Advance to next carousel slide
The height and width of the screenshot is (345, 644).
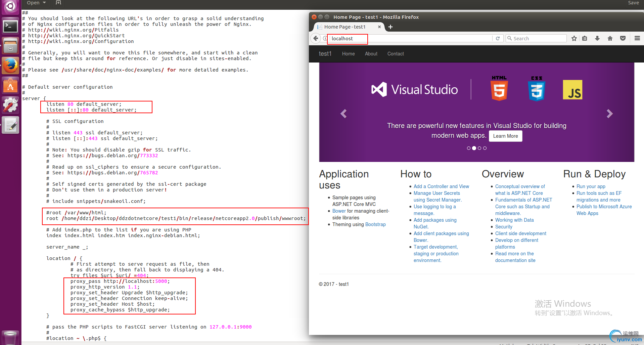coord(610,114)
